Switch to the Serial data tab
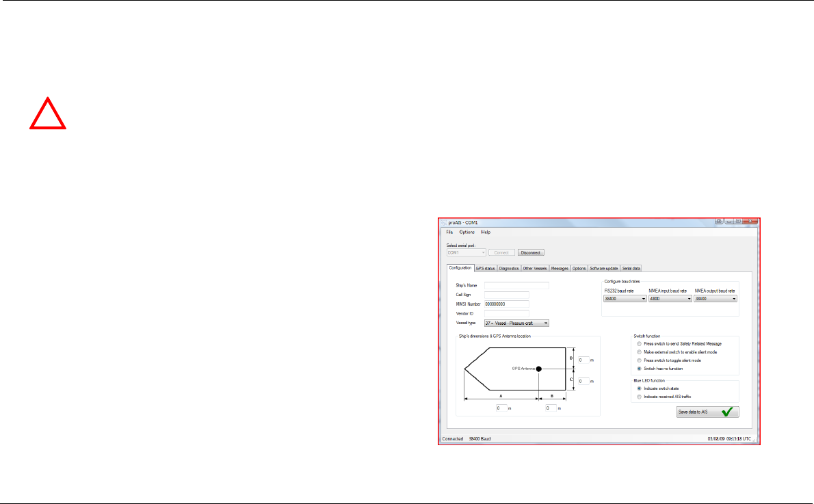The height and width of the screenshot is (504, 814). pyautogui.click(x=631, y=268)
